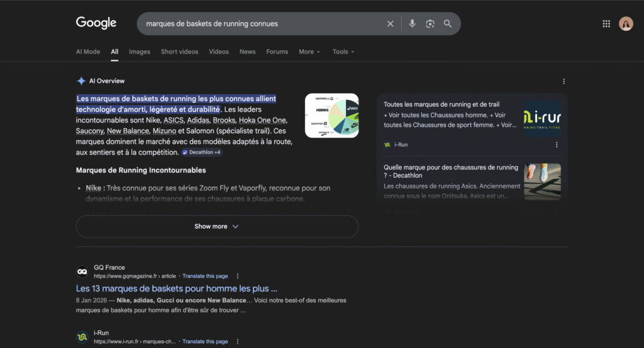Click the Decathlon +4 sources chip
644x348 pixels.
pos(202,152)
